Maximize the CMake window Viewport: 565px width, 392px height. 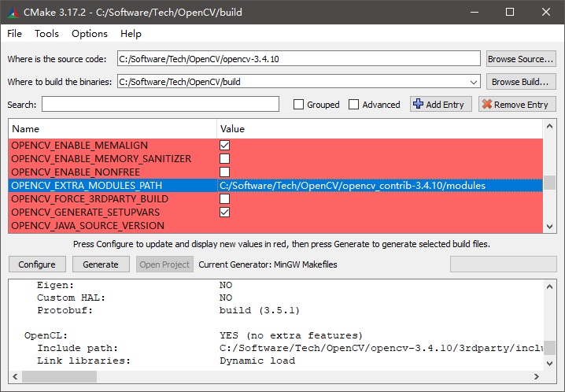coord(510,13)
